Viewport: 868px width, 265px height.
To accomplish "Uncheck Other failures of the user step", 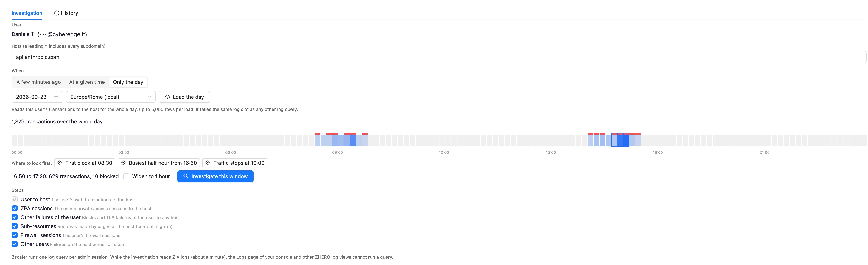I will (x=15, y=217).
